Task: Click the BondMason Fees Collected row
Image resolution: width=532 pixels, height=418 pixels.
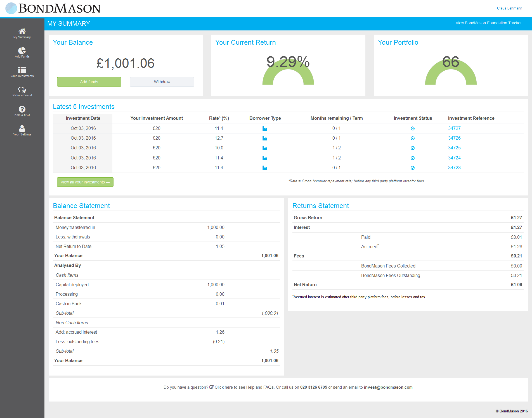Action: (x=408, y=266)
